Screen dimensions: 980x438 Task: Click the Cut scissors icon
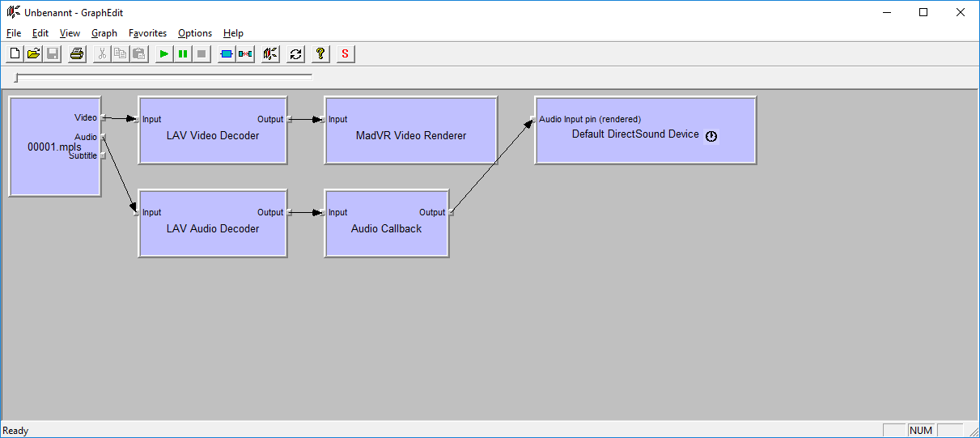coord(102,54)
